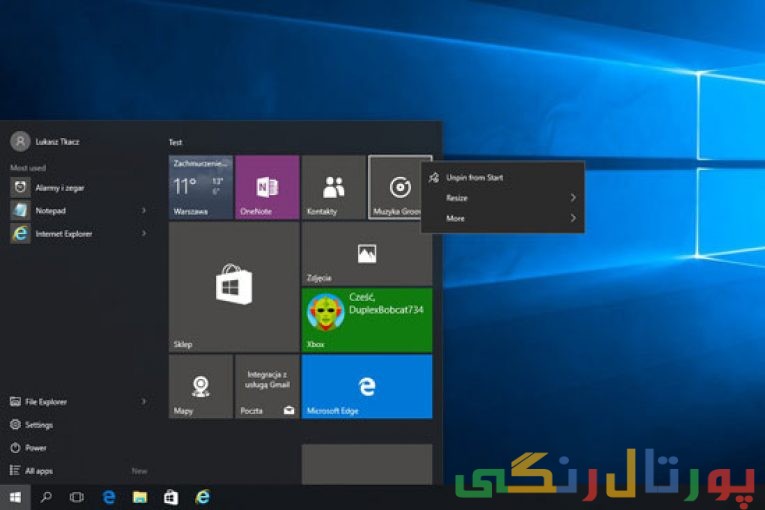The image size is (765, 510).
Task: Open the Poczta mail tile
Action: [267, 386]
